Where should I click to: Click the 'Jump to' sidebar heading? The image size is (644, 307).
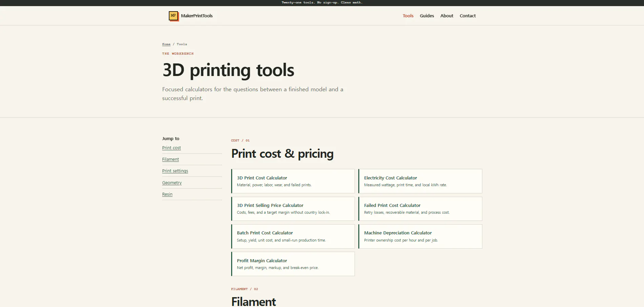[x=170, y=139]
